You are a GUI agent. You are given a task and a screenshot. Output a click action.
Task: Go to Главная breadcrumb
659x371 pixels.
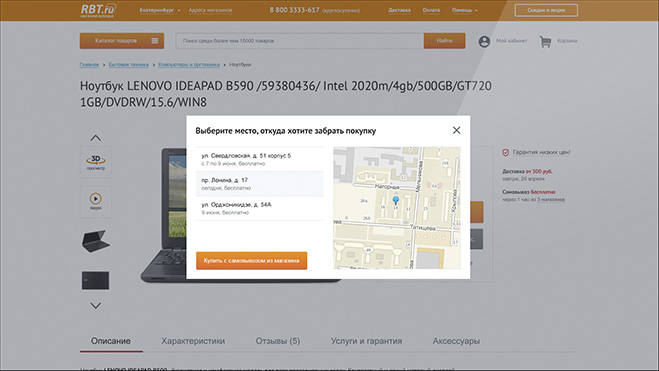[90, 65]
